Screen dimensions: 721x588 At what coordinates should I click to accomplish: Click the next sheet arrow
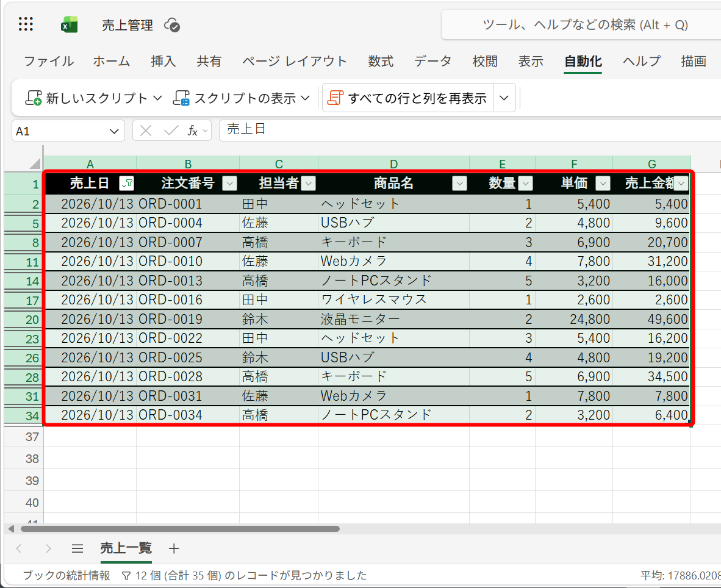pos(48,548)
